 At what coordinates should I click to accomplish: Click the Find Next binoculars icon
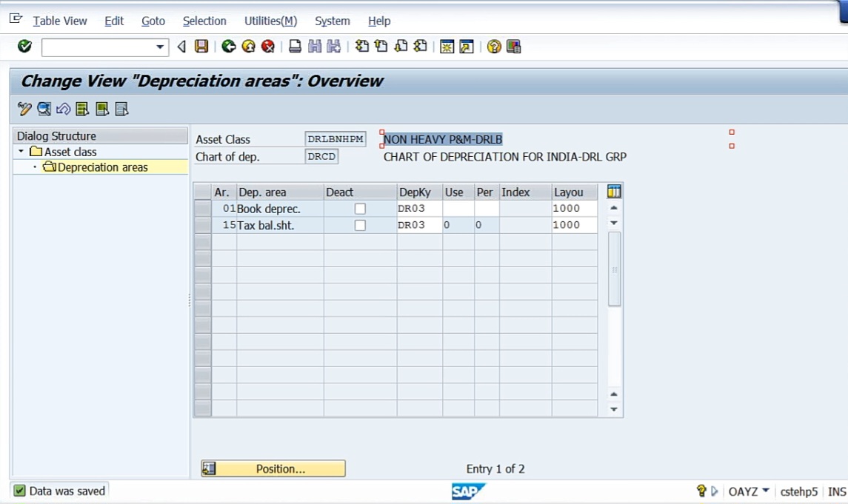pyautogui.click(x=334, y=47)
